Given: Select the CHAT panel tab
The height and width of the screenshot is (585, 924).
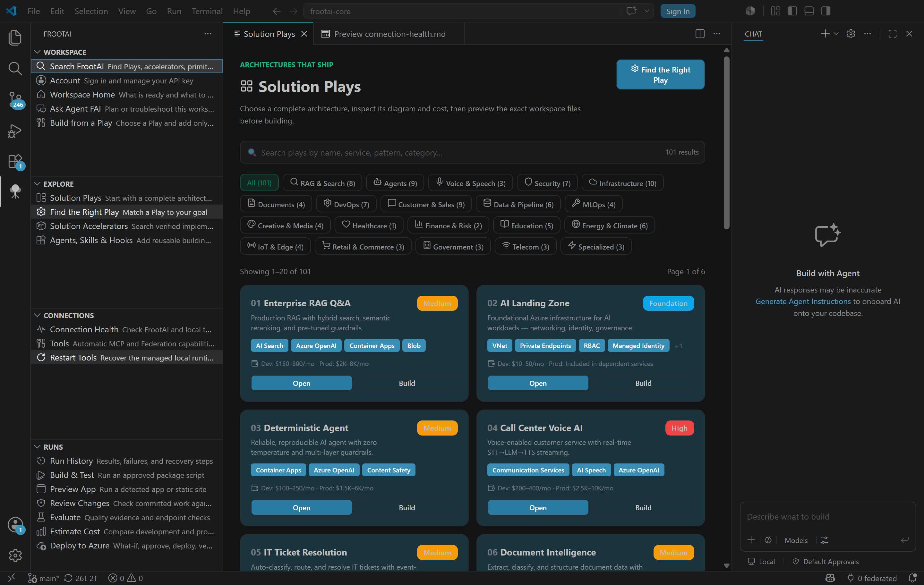Looking at the screenshot, I should pos(753,34).
